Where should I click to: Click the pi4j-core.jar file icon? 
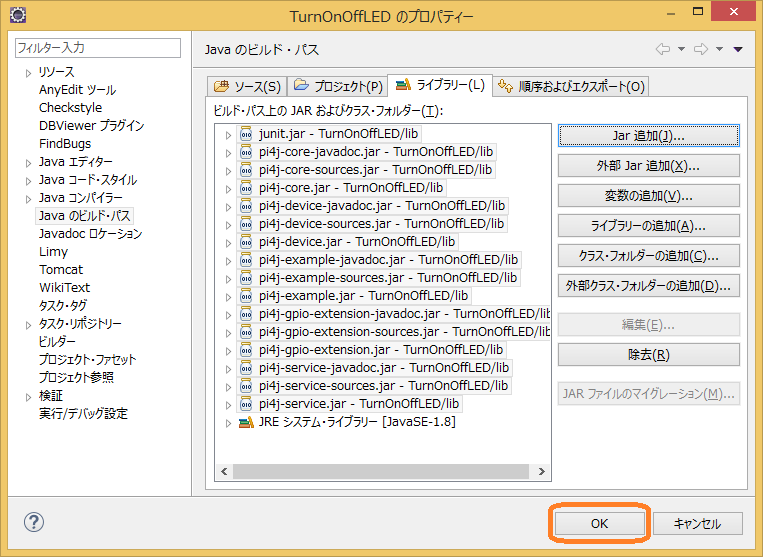pos(246,188)
